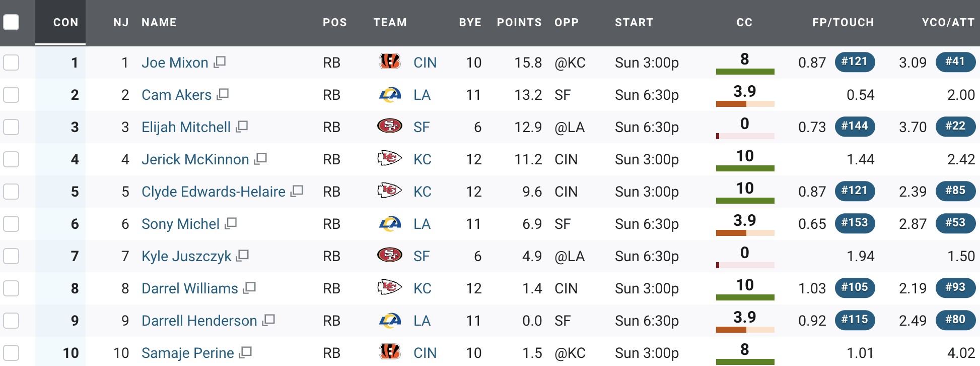Open Joe Mixon's popup window icon
This screenshot has width=980, height=366.
(x=220, y=62)
